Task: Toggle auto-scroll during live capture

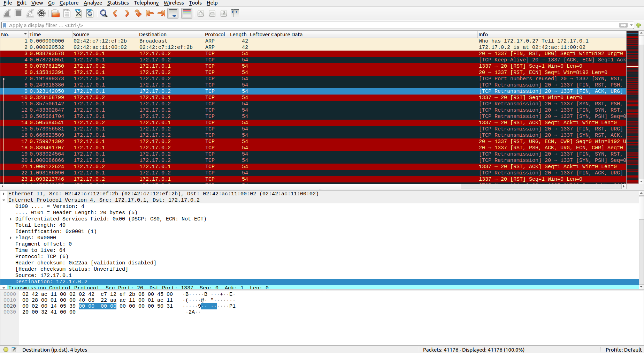Action: 173,14
